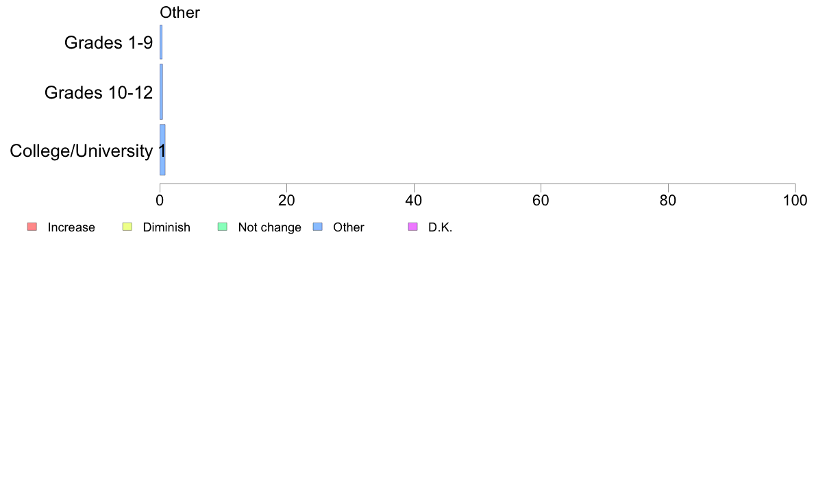Click the magenta D.K. legend swatch
Image resolution: width=814 pixels, height=504 pixels.
(413, 227)
